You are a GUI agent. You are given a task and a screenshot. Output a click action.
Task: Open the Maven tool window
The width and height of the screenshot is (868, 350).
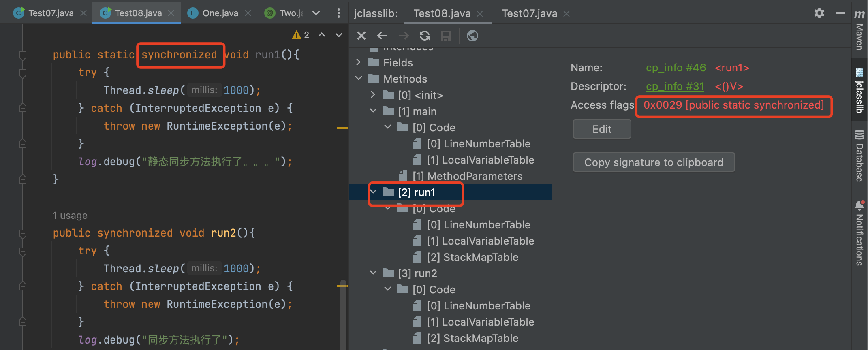pyautogui.click(x=859, y=30)
